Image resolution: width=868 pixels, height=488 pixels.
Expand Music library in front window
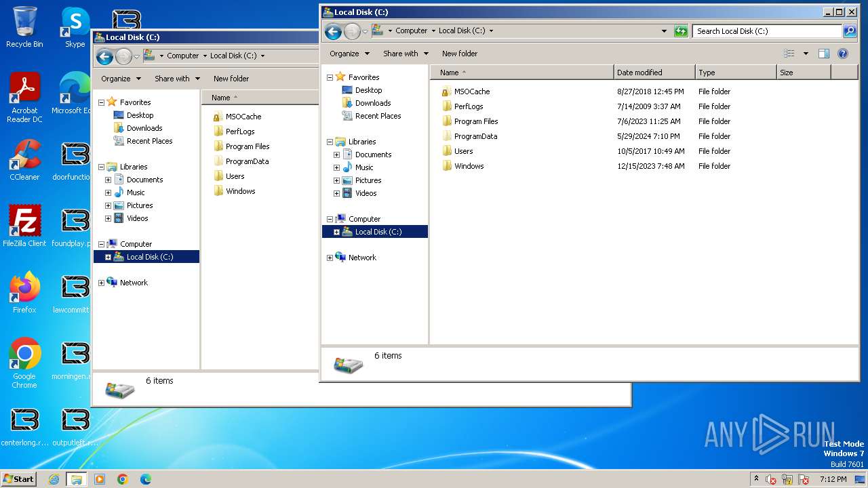click(x=336, y=167)
